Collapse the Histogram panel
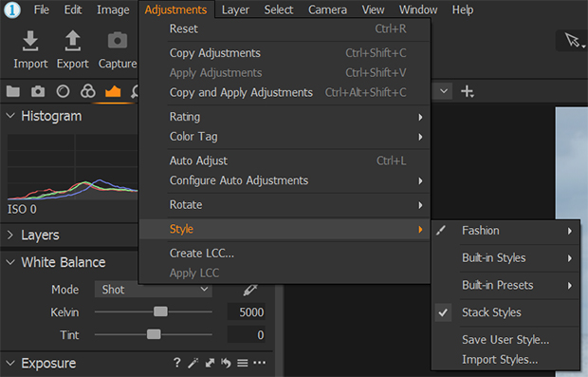588x377 pixels. tap(10, 116)
